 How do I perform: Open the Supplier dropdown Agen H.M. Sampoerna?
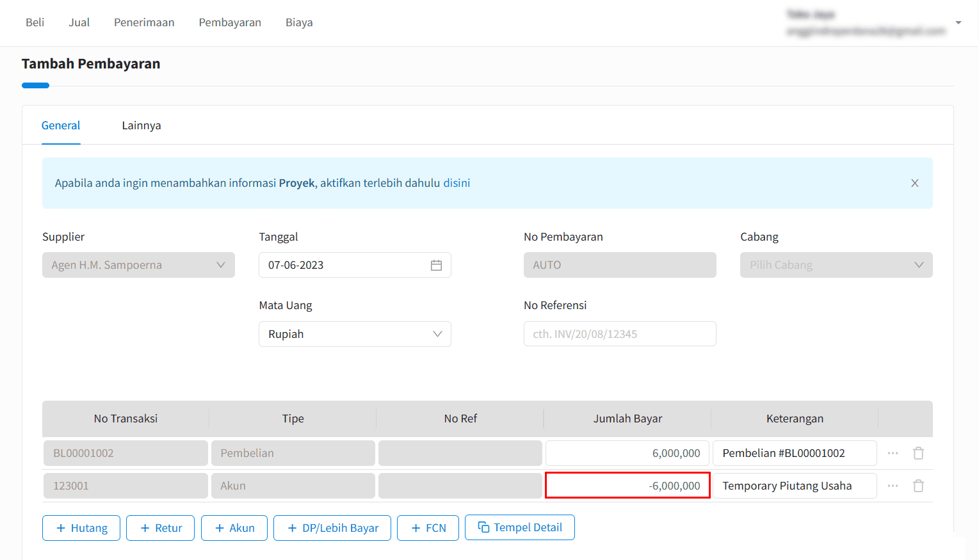(138, 265)
